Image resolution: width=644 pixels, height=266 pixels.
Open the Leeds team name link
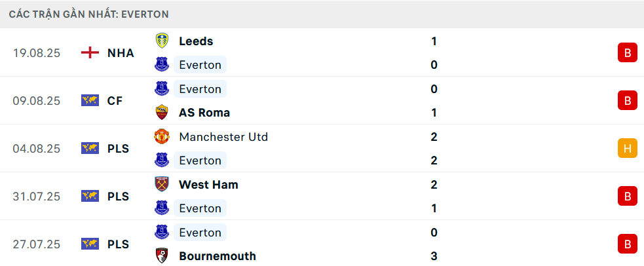(x=196, y=41)
